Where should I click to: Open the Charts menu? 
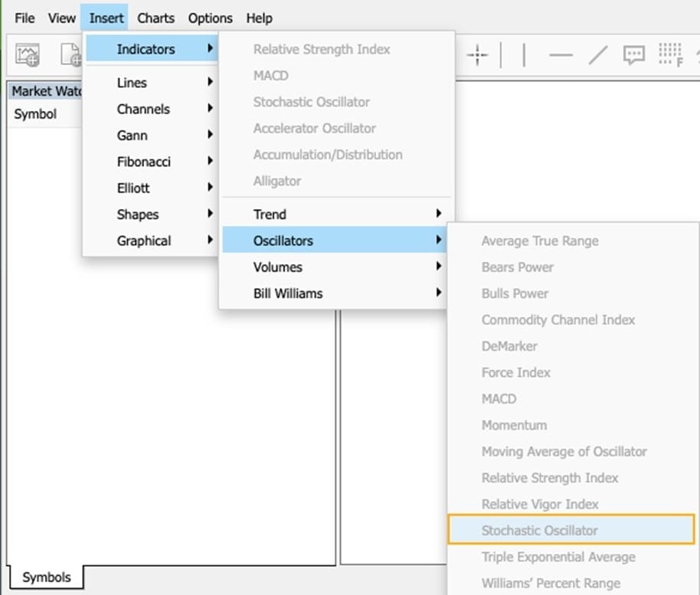155,18
